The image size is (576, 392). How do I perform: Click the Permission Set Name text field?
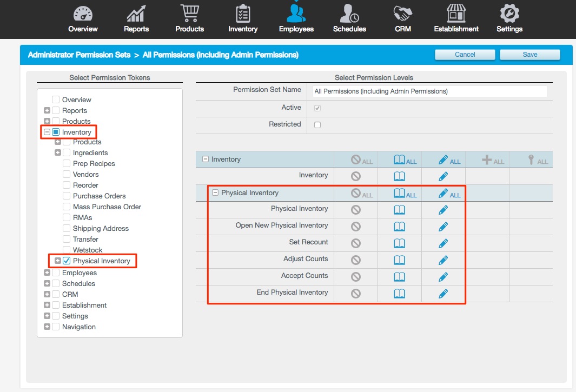429,91
